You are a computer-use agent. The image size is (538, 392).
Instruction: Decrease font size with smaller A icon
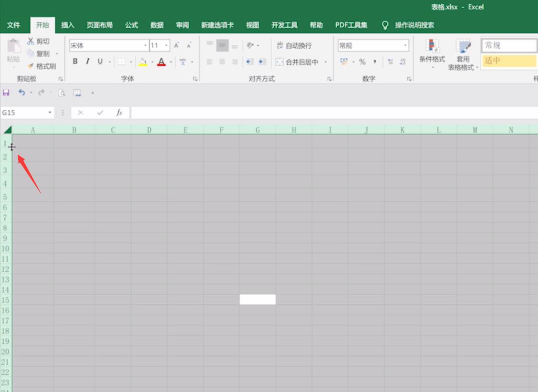coord(189,45)
